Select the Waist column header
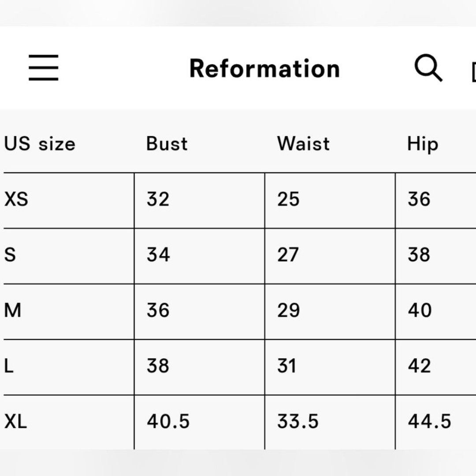 pyautogui.click(x=303, y=144)
